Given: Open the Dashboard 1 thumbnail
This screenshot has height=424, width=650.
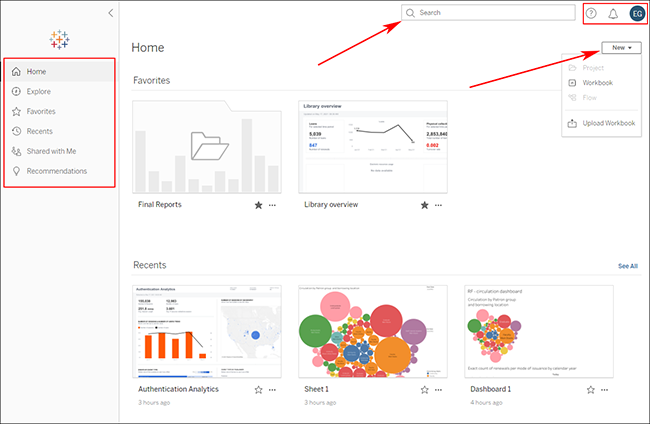Looking at the screenshot, I should (x=539, y=332).
